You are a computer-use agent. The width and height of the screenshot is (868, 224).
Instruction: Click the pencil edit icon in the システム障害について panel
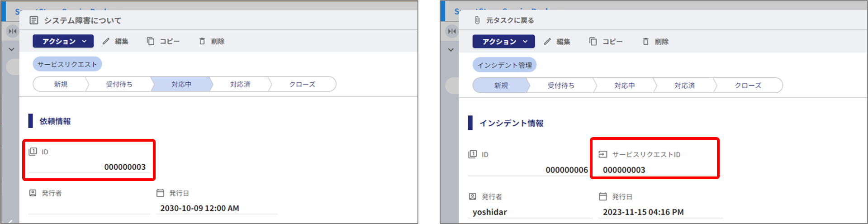(x=106, y=41)
